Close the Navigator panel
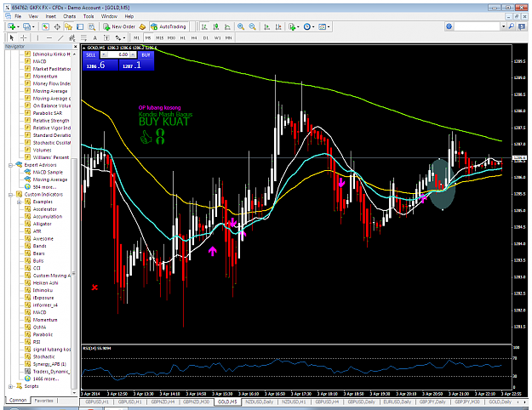 (x=75, y=47)
